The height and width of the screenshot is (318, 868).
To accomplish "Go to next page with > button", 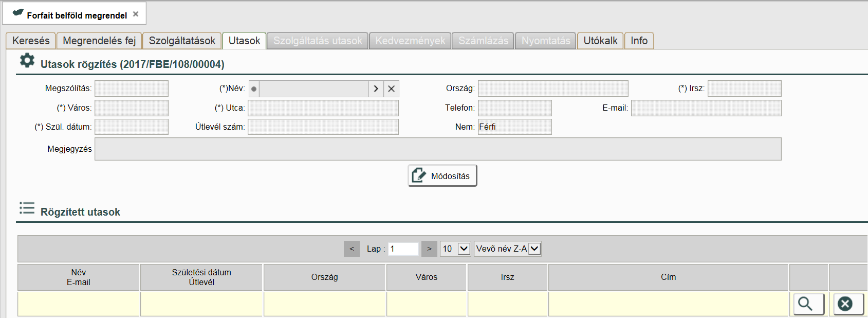I will tap(429, 249).
